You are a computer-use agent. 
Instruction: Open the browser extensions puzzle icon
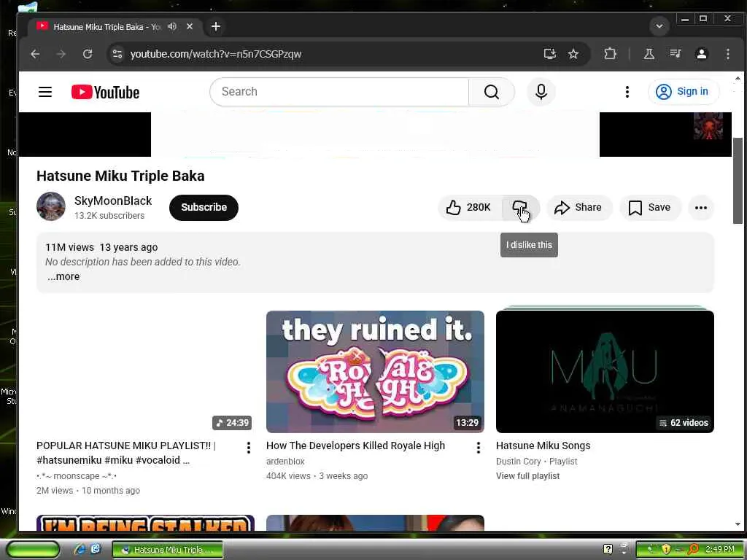tap(610, 54)
